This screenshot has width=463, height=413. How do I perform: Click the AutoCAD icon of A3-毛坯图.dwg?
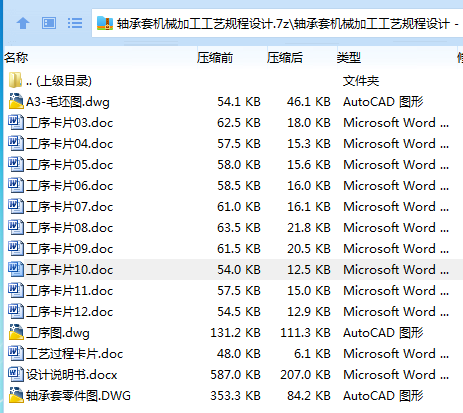(16, 101)
